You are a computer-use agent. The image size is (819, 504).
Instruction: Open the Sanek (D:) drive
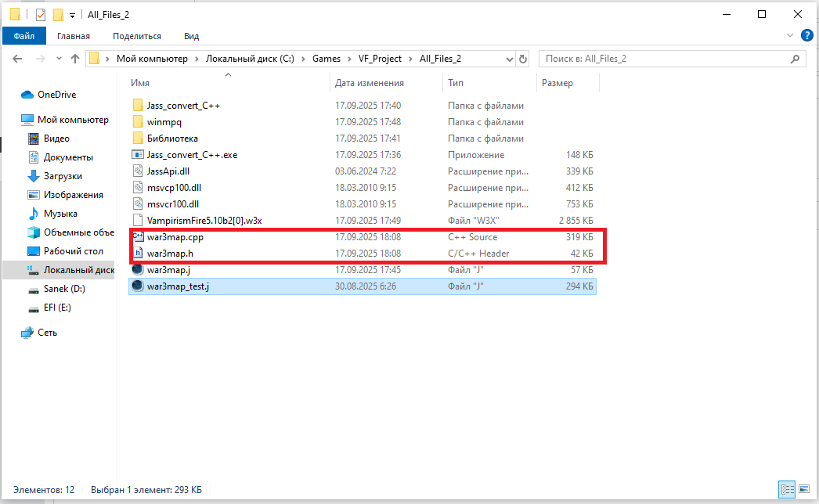pyautogui.click(x=64, y=289)
